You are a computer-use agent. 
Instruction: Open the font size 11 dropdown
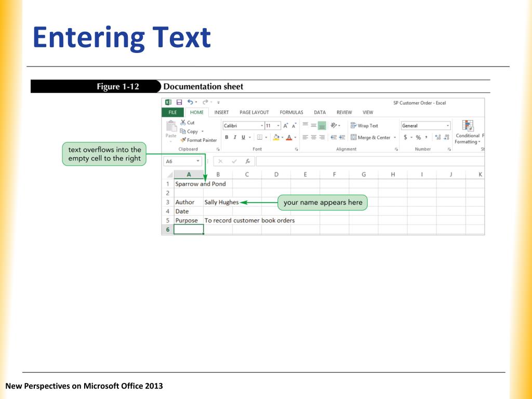pyautogui.click(x=278, y=126)
